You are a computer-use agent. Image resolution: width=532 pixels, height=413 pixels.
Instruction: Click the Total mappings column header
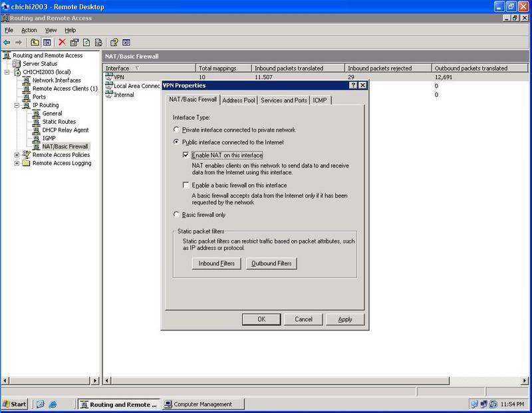(223, 69)
